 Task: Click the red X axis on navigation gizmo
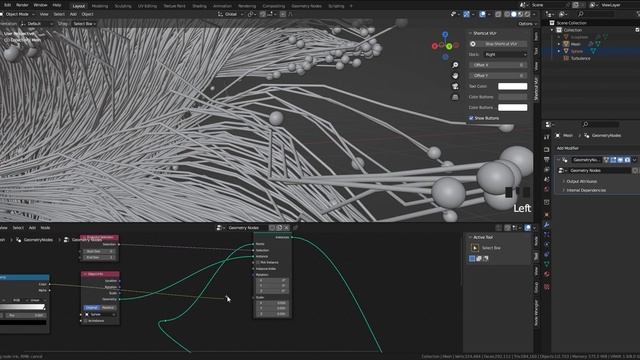(x=435, y=46)
